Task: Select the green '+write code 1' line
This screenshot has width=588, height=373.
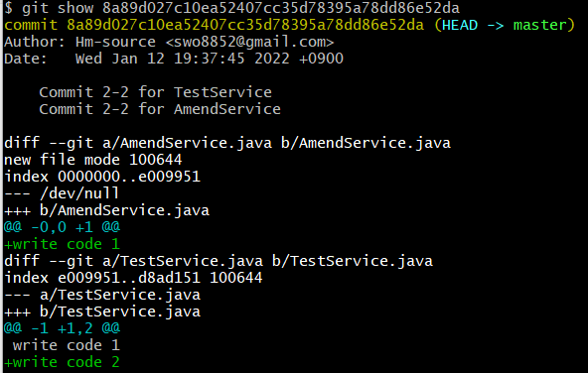Action: tap(62, 244)
